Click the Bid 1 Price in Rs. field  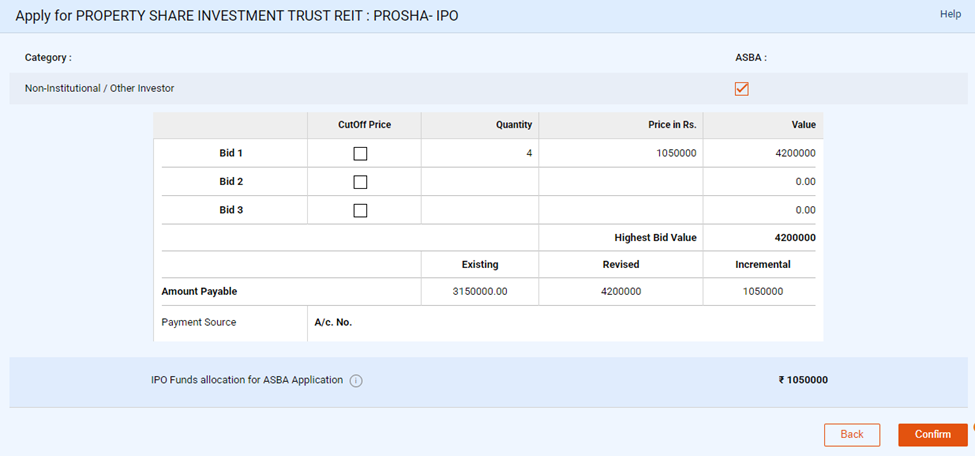click(620, 154)
